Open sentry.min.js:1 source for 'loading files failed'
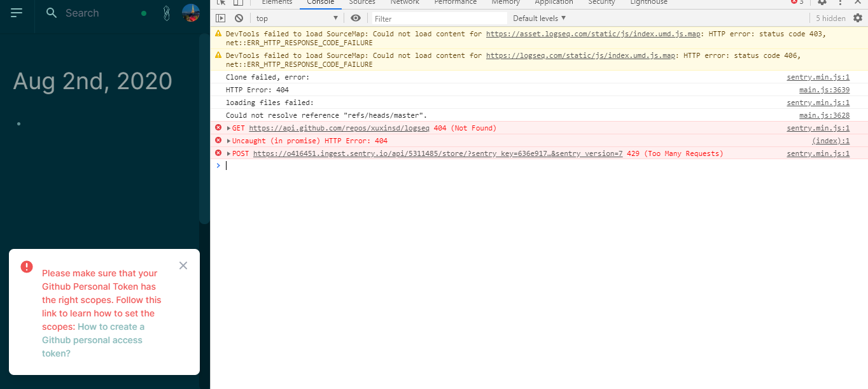This screenshot has width=868, height=389. click(818, 103)
